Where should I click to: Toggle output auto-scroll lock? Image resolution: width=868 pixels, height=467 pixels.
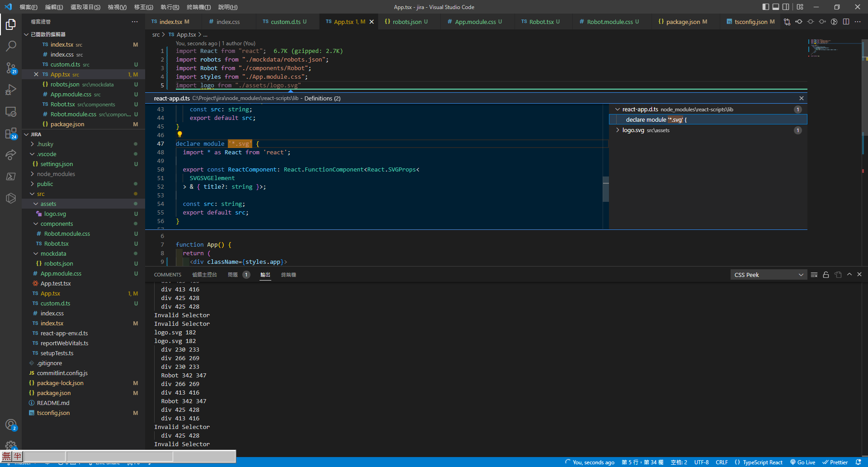826,275
